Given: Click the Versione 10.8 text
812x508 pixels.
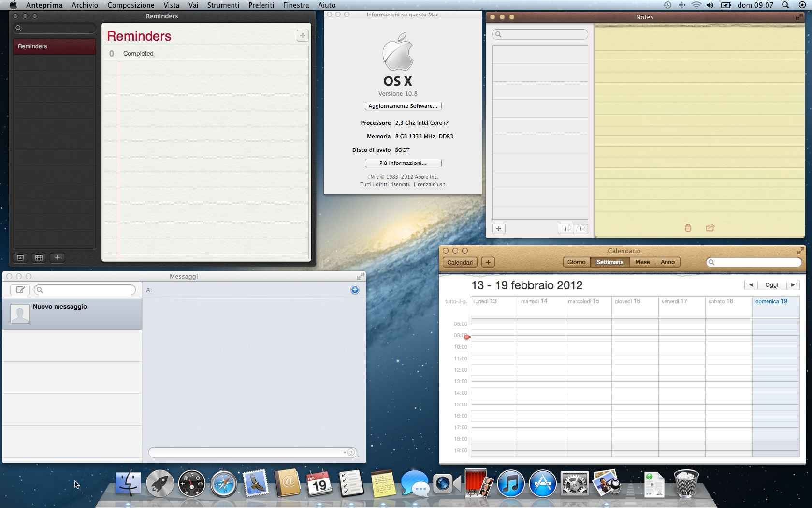Looking at the screenshot, I should (398, 94).
